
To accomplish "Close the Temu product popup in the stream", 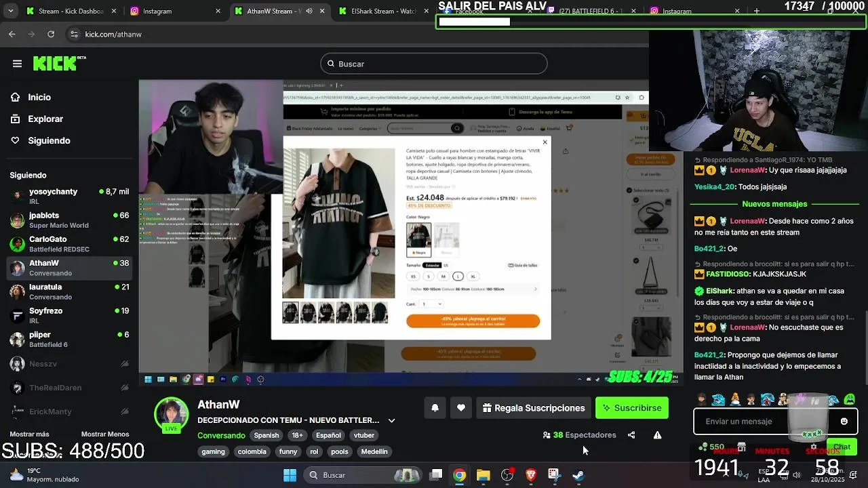I will click(x=545, y=142).
